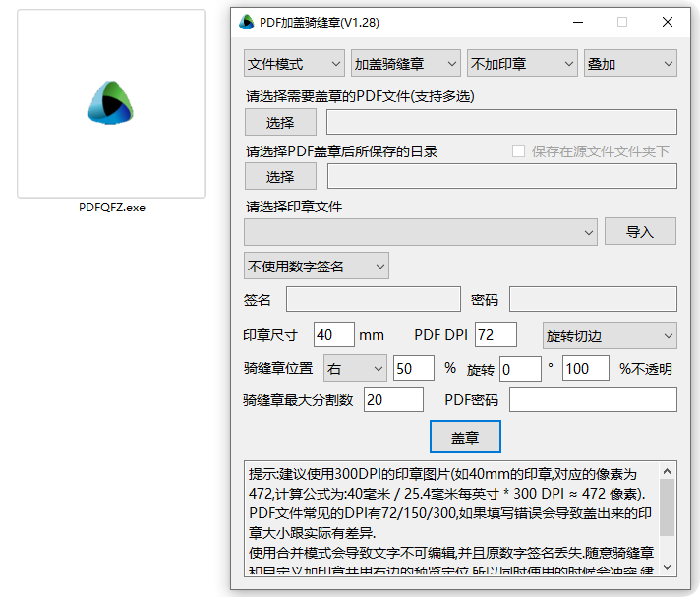Click 选择 button for PDF files to stamp
700x597 pixels.
point(280,122)
